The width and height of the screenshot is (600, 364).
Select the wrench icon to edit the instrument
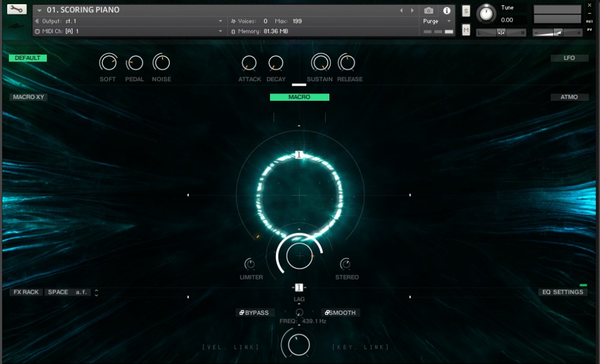pos(15,10)
